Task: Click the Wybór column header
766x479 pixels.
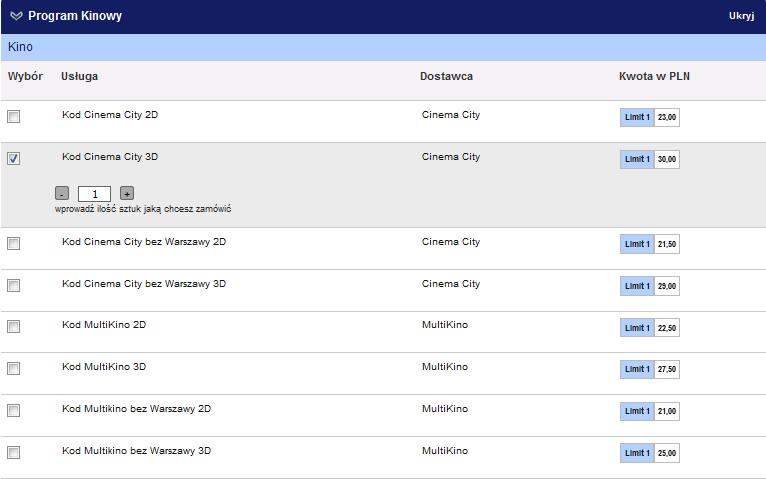Action: click(25, 76)
